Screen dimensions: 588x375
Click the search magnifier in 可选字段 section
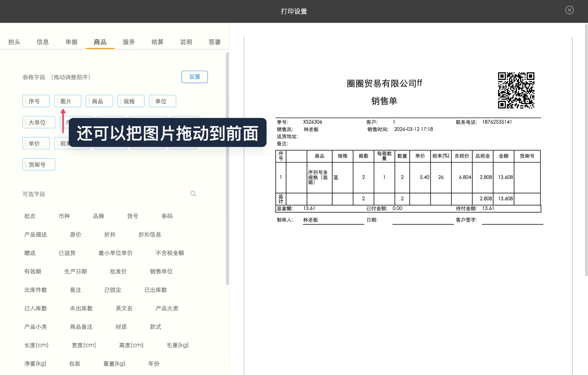click(193, 194)
